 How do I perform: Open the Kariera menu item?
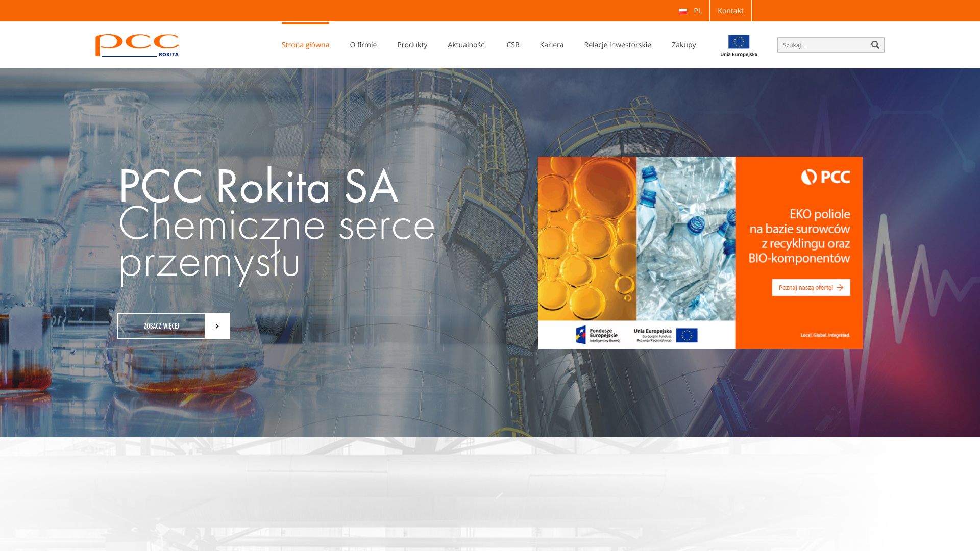[551, 45]
